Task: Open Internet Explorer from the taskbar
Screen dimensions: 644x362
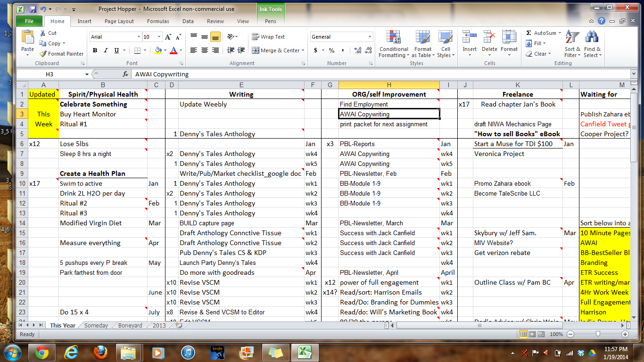Action: click(x=71, y=352)
